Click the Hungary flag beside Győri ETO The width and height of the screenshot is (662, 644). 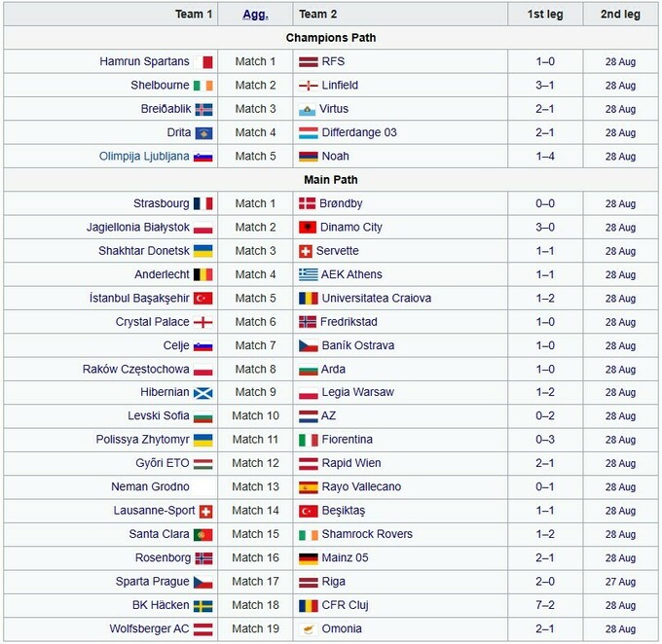[x=203, y=464]
